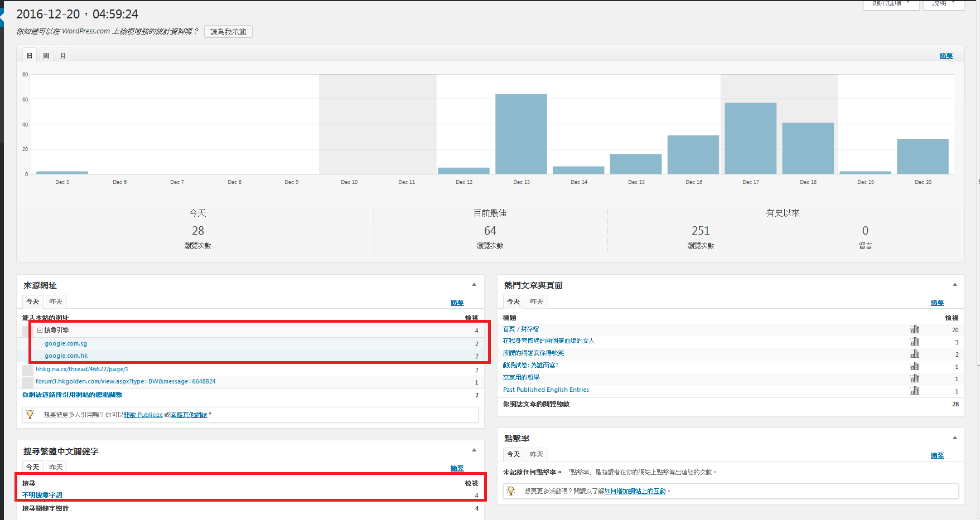
Task: Click stats icon beside Past Published English Entries
Action: 915,390
